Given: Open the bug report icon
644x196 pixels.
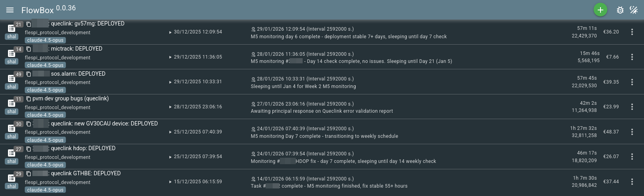Looking at the screenshot, I should coord(620,10).
